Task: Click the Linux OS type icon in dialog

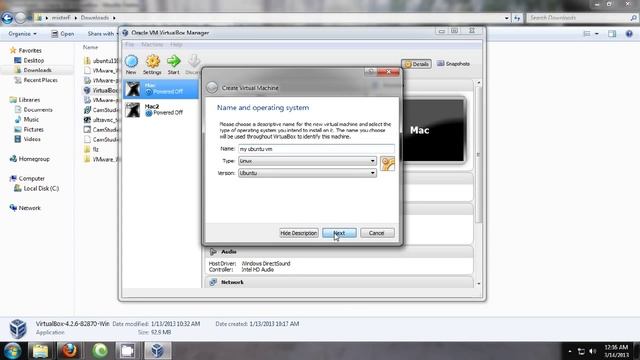Action: pos(387,163)
